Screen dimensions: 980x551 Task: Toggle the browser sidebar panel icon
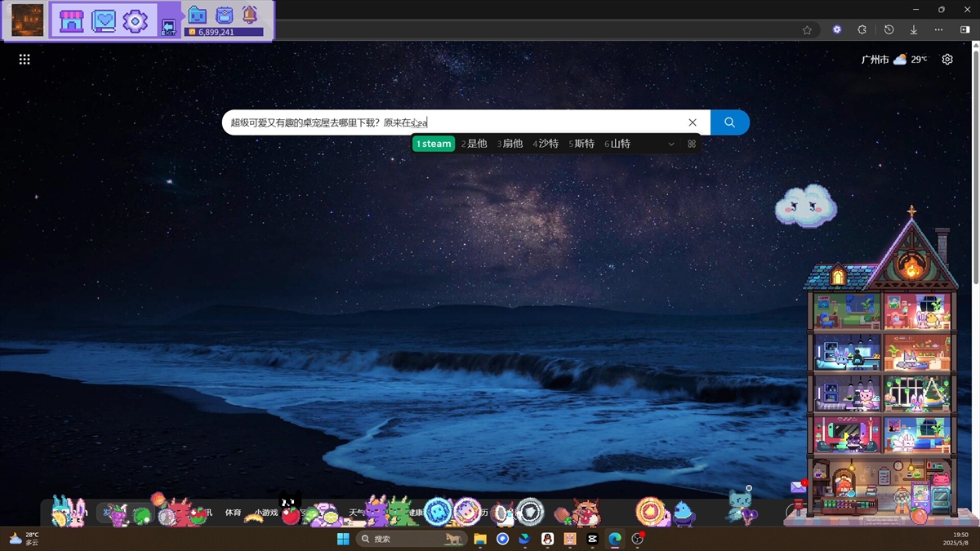pyautogui.click(x=964, y=30)
